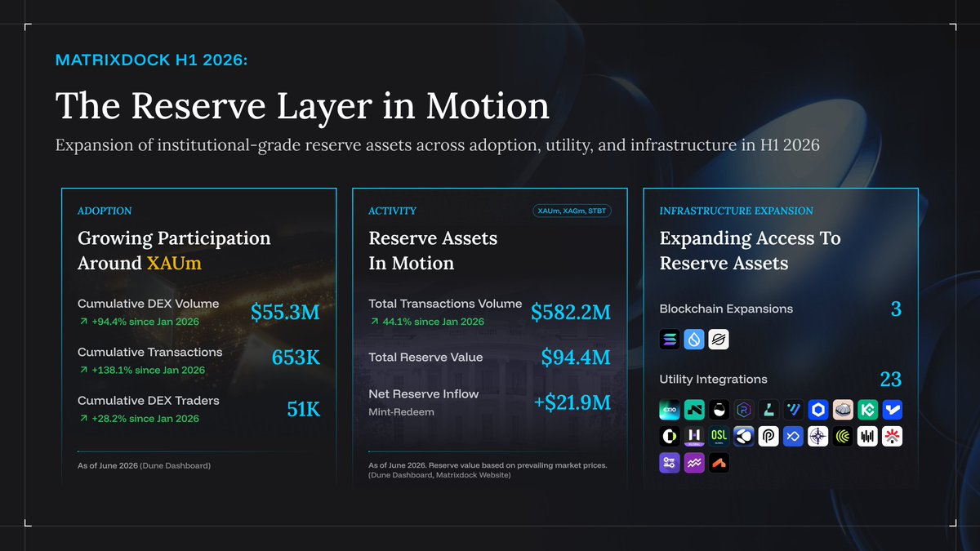Click the 51K traders value
This screenshot has width=980, height=551.
coord(304,409)
